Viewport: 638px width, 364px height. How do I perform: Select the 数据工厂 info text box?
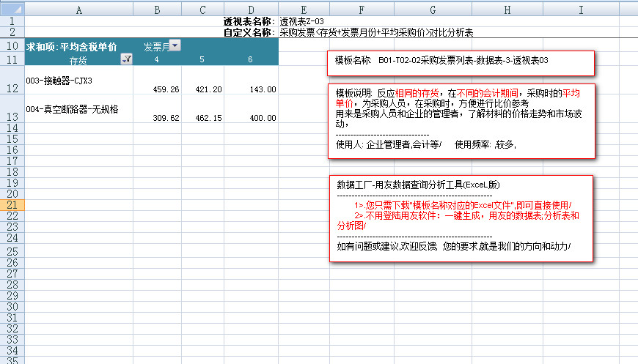coord(460,218)
